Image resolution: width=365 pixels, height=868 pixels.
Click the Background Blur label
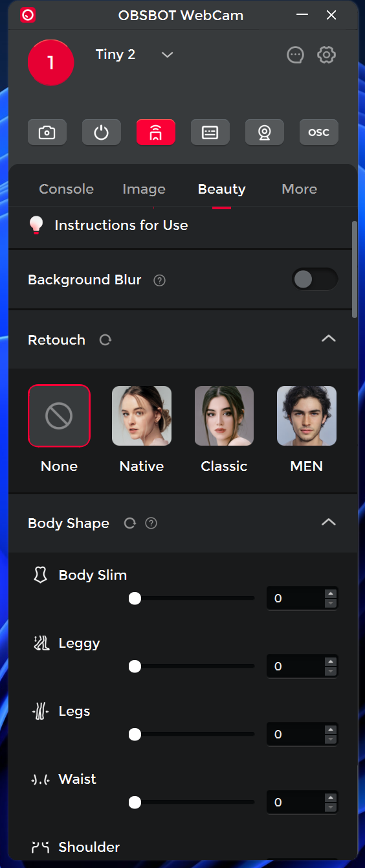click(84, 280)
